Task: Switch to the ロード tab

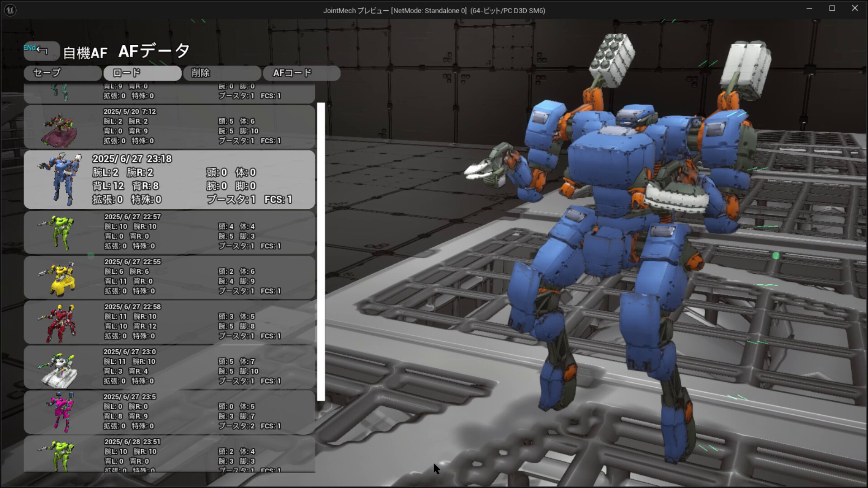Action: click(142, 73)
